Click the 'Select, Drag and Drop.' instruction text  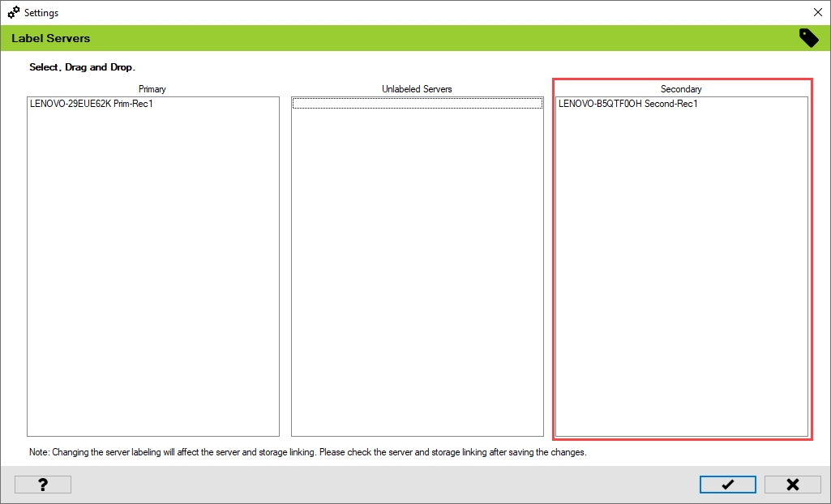coord(82,67)
